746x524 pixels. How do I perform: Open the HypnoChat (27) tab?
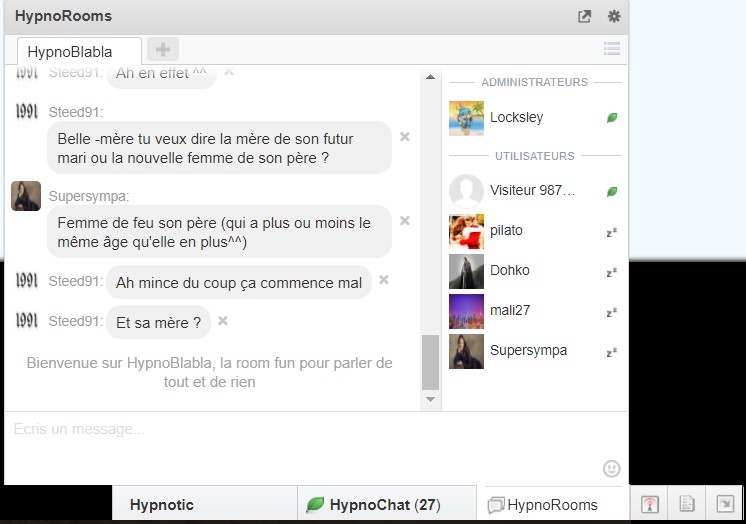click(x=386, y=504)
